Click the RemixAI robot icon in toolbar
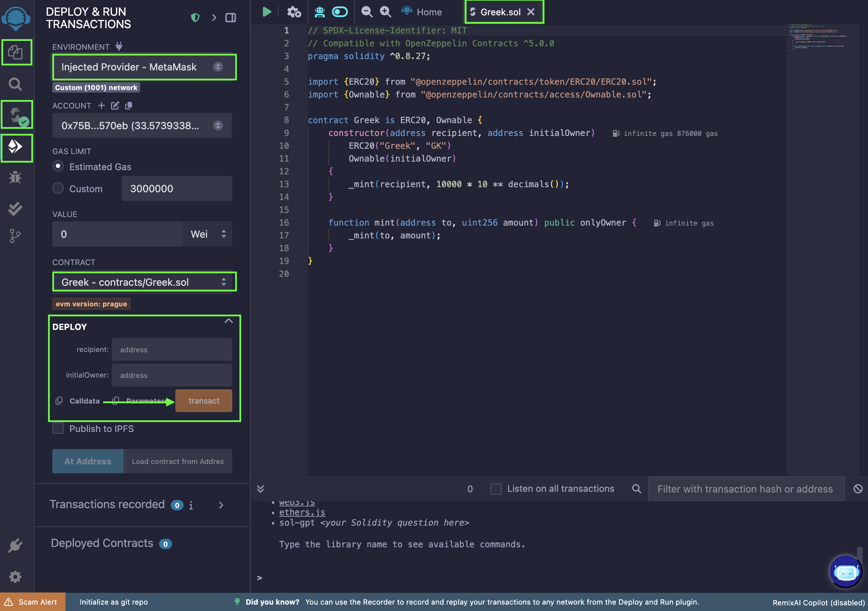 click(320, 12)
